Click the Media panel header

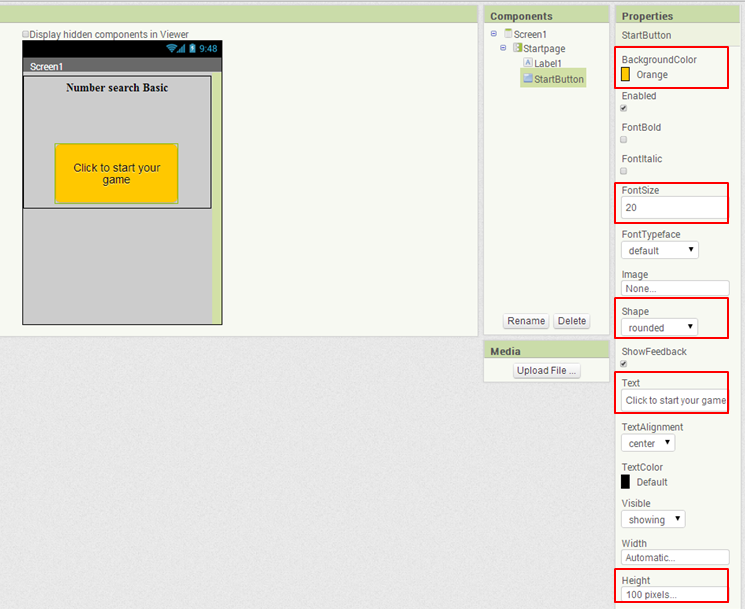point(546,351)
